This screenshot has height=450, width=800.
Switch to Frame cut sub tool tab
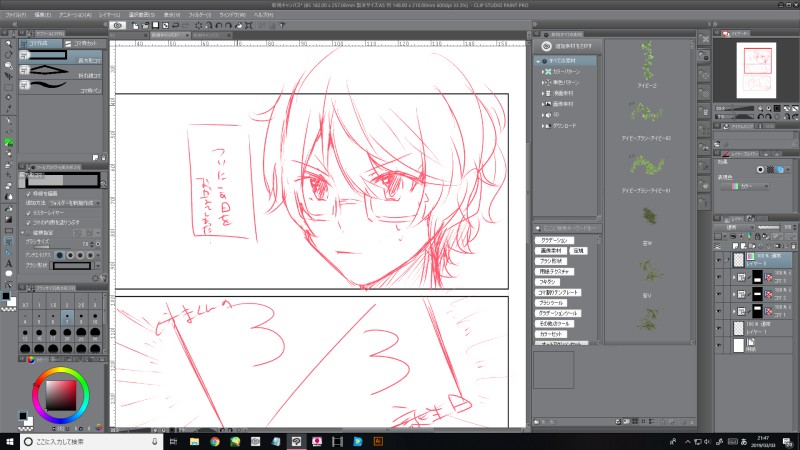click(85, 44)
